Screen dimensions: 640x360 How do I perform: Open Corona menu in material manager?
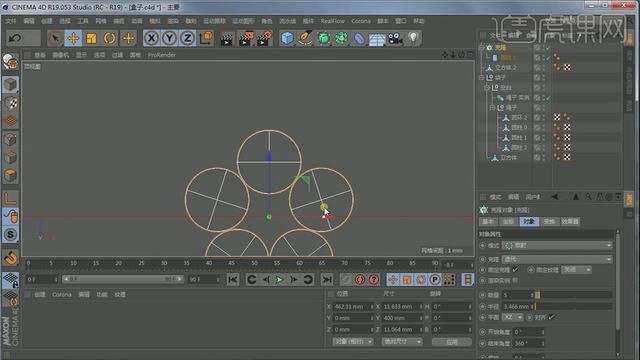62,294
